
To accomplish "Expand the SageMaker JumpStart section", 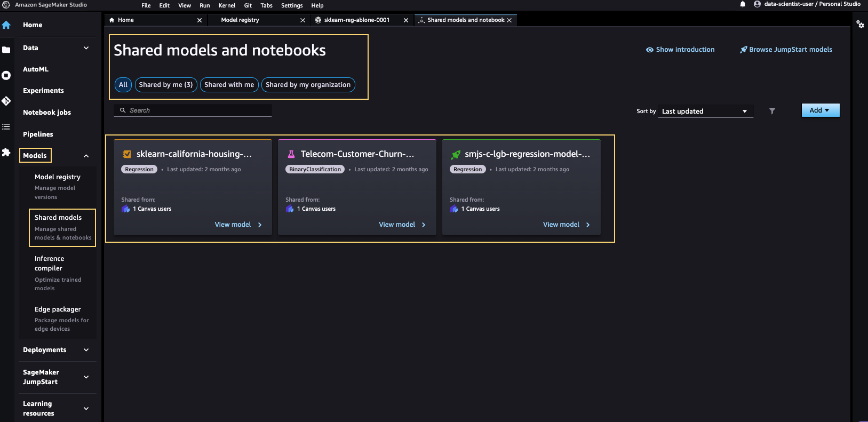I will coord(86,377).
